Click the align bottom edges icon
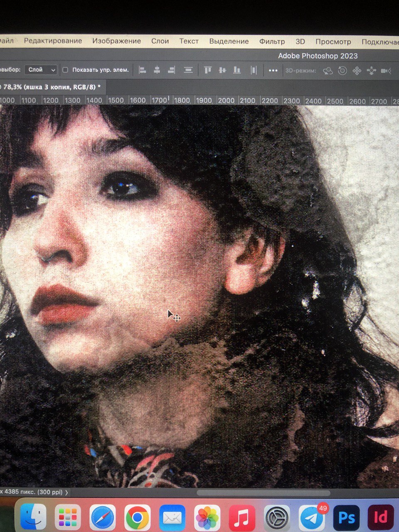This screenshot has height=532, width=399. pyautogui.click(x=237, y=70)
